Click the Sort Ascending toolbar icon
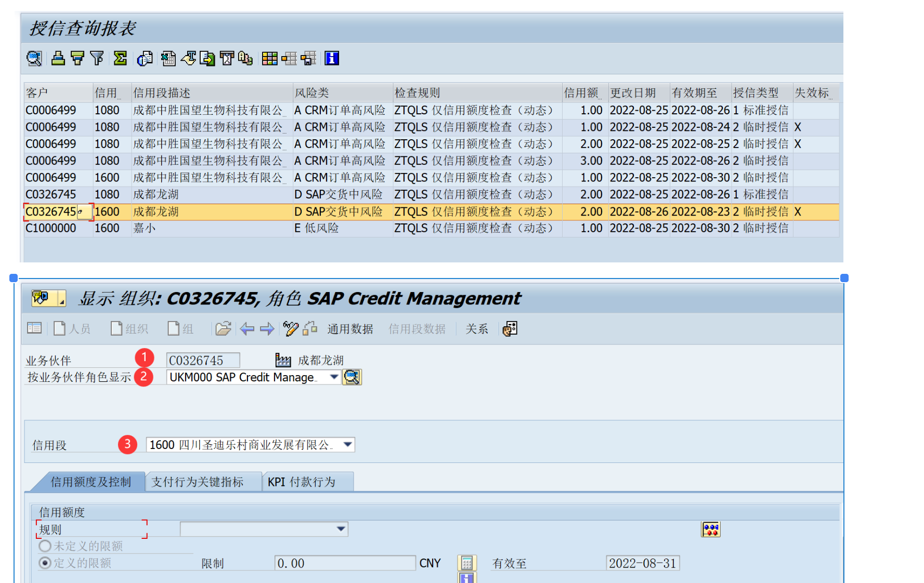 click(58, 58)
